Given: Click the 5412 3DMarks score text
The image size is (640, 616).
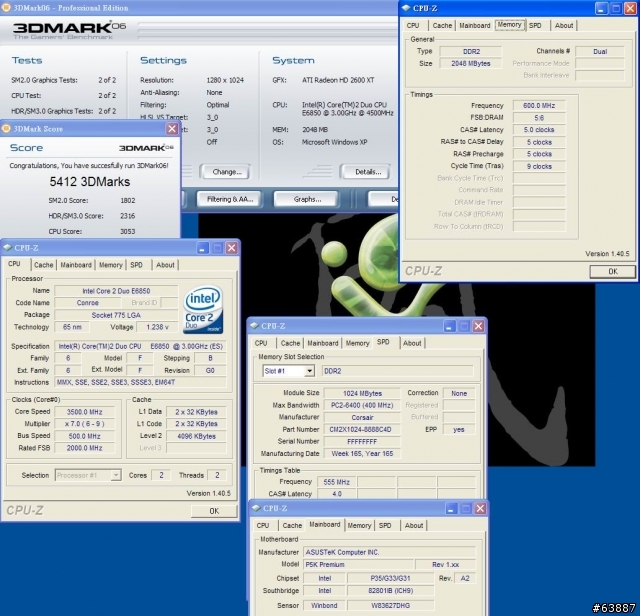Looking at the screenshot, I should tap(90, 182).
